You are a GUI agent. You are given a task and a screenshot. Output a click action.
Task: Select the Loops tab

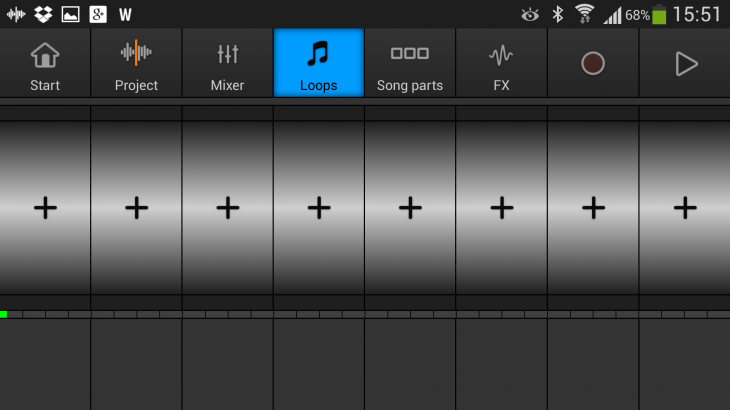(319, 63)
